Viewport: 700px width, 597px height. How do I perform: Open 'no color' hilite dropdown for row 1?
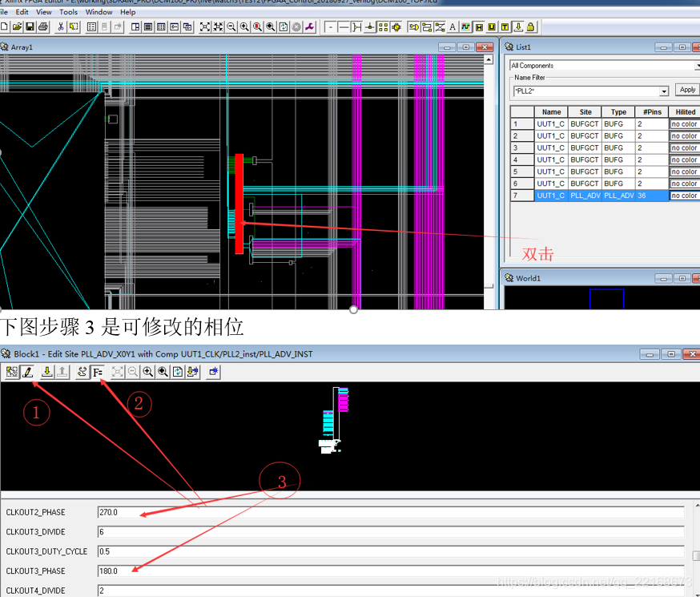685,124
